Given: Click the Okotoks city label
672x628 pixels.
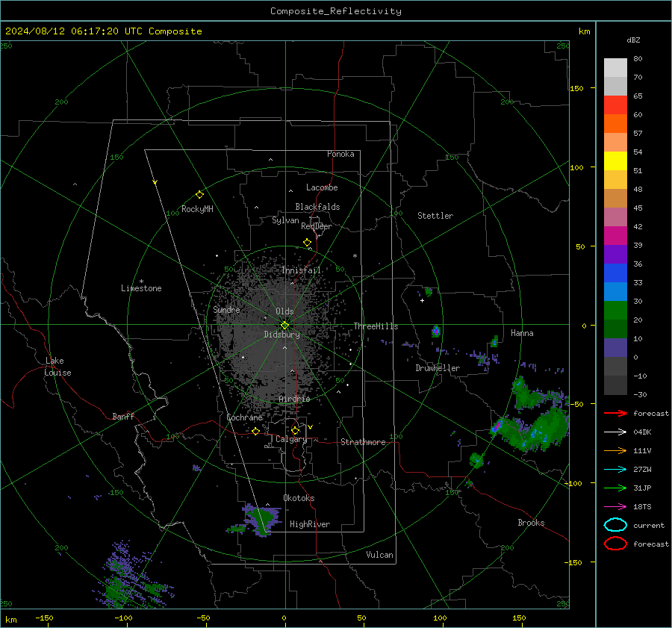Looking at the screenshot, I should pos(299,498).
